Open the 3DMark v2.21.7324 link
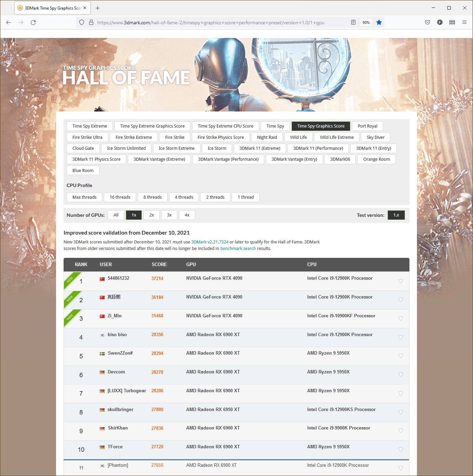Image resolution: width=473 pixels, height=476 pixels. pos(210,242)
